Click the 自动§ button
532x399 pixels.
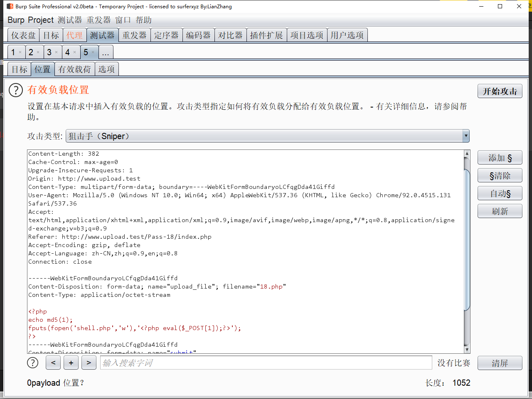click(500, 193)
